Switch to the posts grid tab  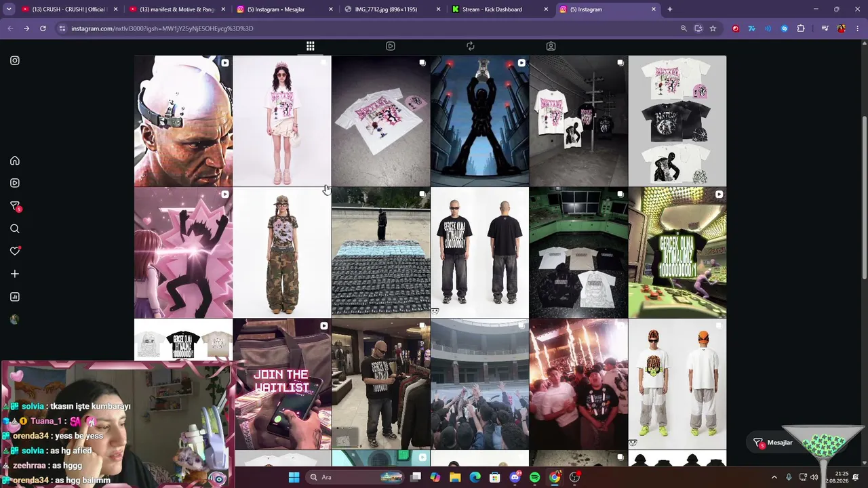pos(311,46)
